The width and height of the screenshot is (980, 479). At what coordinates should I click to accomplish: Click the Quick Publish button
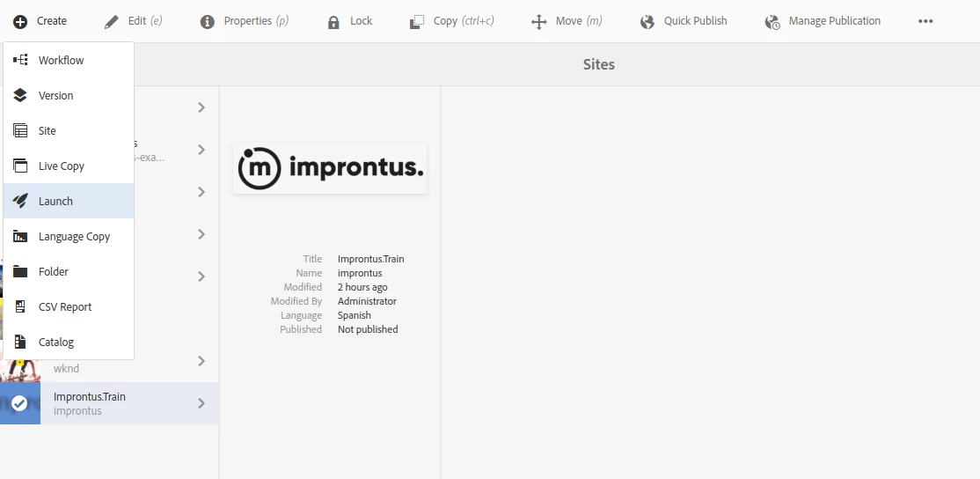coord(684,21)
